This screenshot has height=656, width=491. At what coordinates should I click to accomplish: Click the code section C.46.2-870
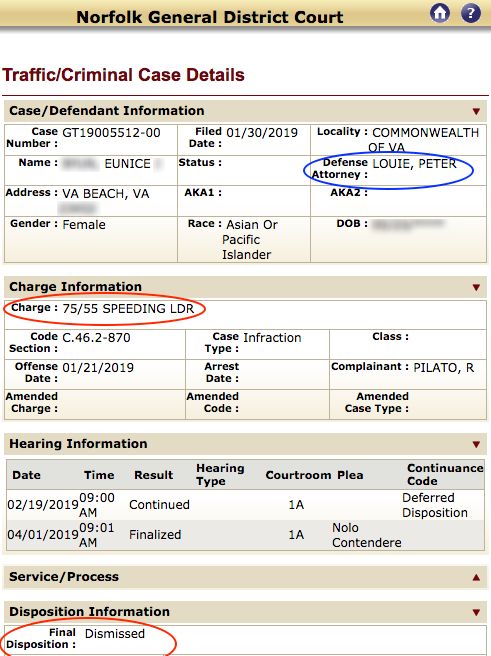pyautogui.click(x=96, y=338)
